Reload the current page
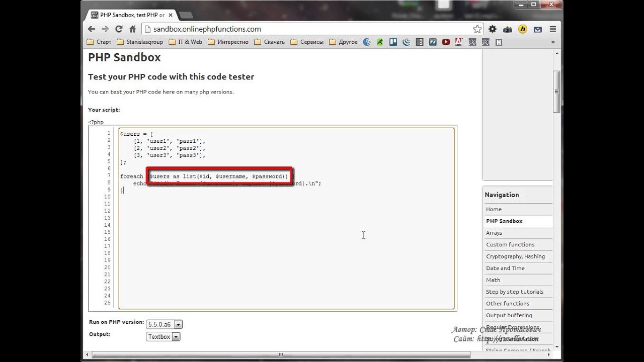 point(119,29)
